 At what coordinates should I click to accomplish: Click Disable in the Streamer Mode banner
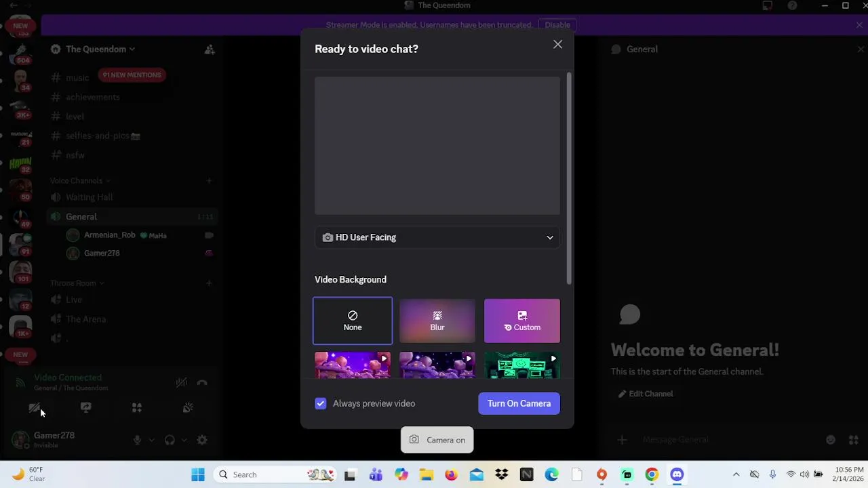pos(557,25)
